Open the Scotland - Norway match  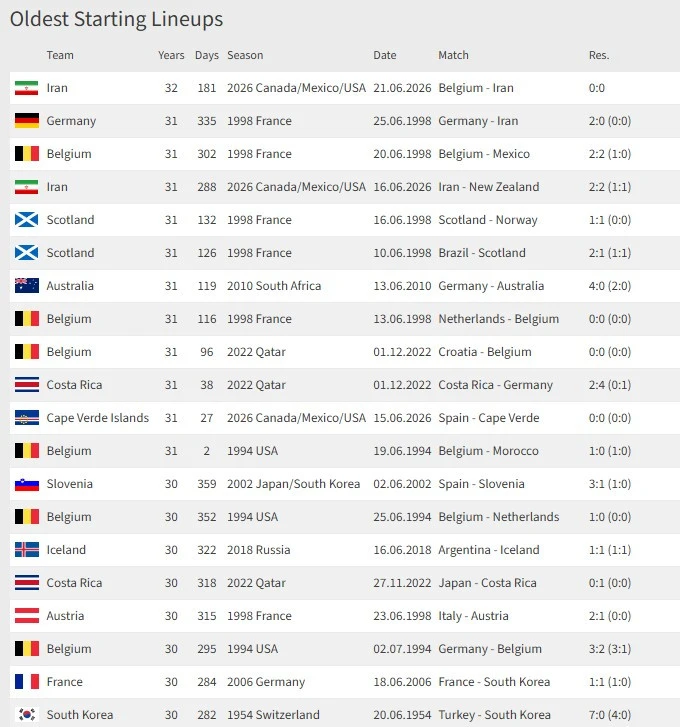pyautogui.click(x=488, y=220)
